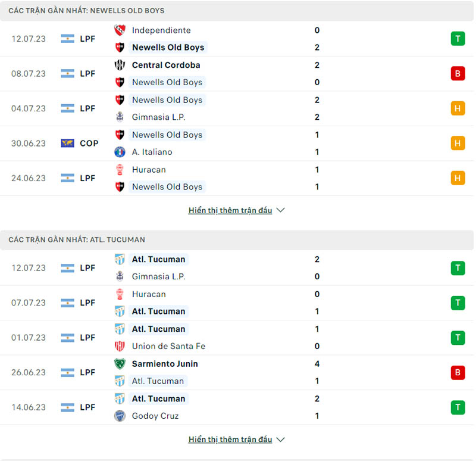Click the A. Italiano club logo
Image resolution: width=476 pixels, height=461 pixels.
point(119,152)
